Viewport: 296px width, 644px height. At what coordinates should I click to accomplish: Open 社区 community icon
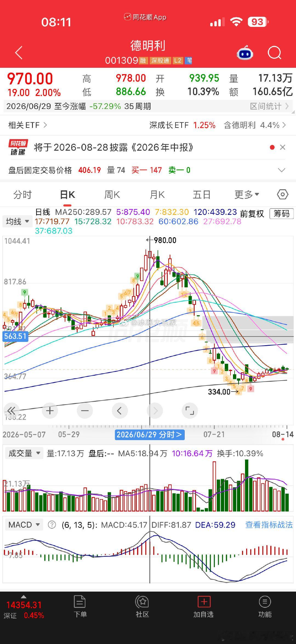pos(142,607)
